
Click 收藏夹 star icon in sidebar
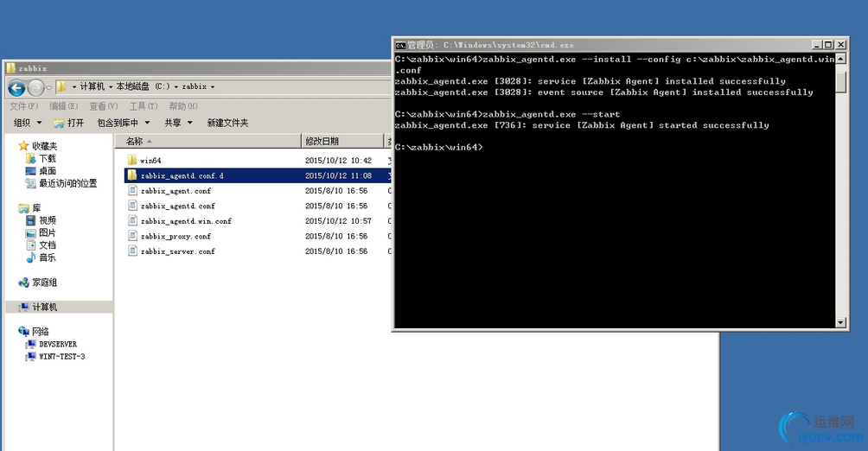point(23,145)
